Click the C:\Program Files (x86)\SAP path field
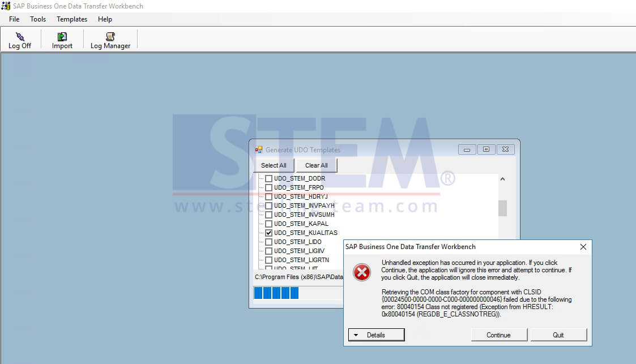Screen dimensions: 636x364 click(298, 277)
